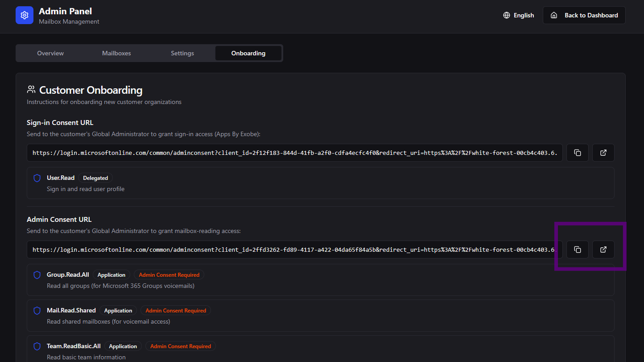644x362 pixels.
Task: Copy the Sign-in Consent URL
Action: pos(578,153)
